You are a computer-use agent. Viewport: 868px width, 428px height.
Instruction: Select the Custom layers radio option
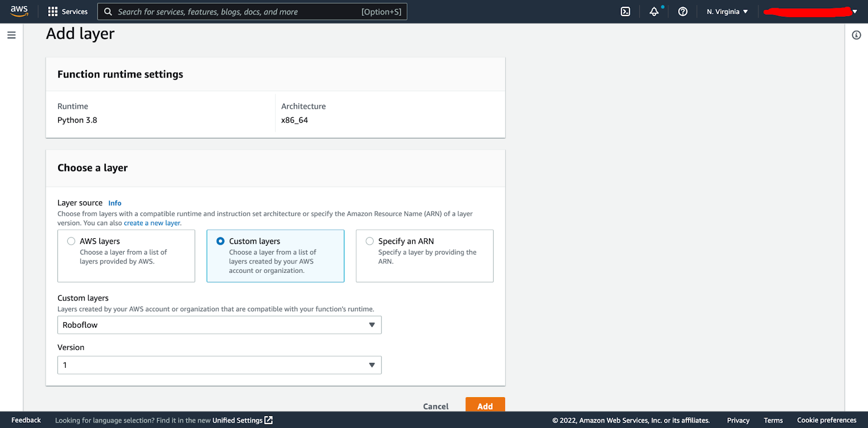(x=220, y=241)
